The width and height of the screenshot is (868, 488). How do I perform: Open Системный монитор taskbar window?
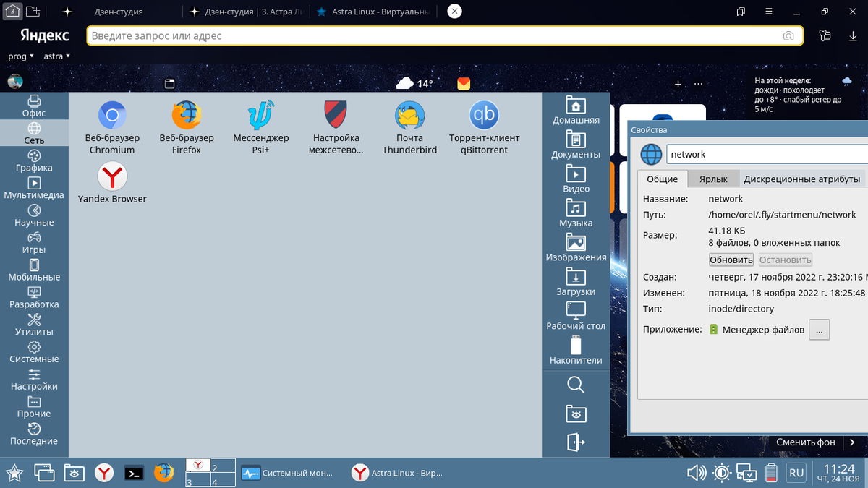tap(289, 474)
